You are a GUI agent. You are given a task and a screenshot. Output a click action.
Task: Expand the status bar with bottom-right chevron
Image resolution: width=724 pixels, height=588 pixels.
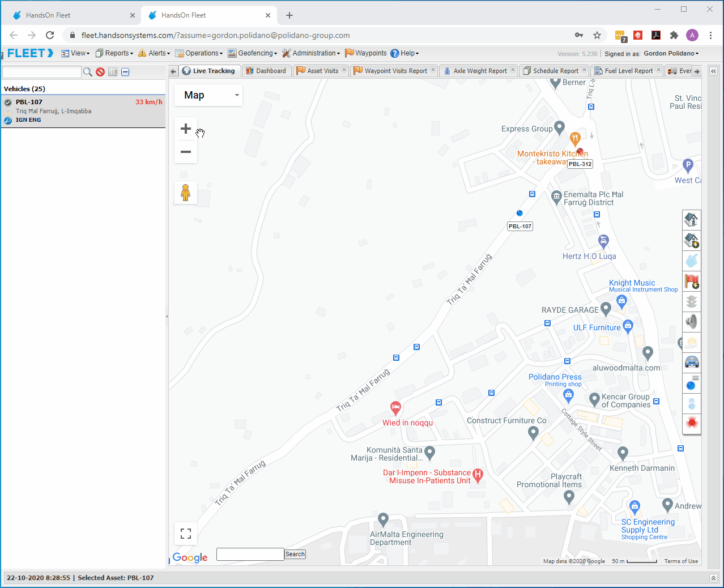[x=713, y=578]
